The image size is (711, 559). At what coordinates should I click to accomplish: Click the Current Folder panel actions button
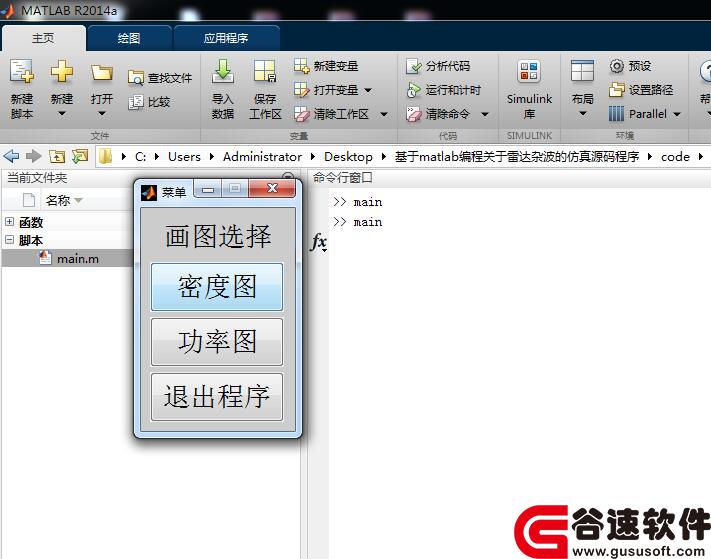[287, 177]
